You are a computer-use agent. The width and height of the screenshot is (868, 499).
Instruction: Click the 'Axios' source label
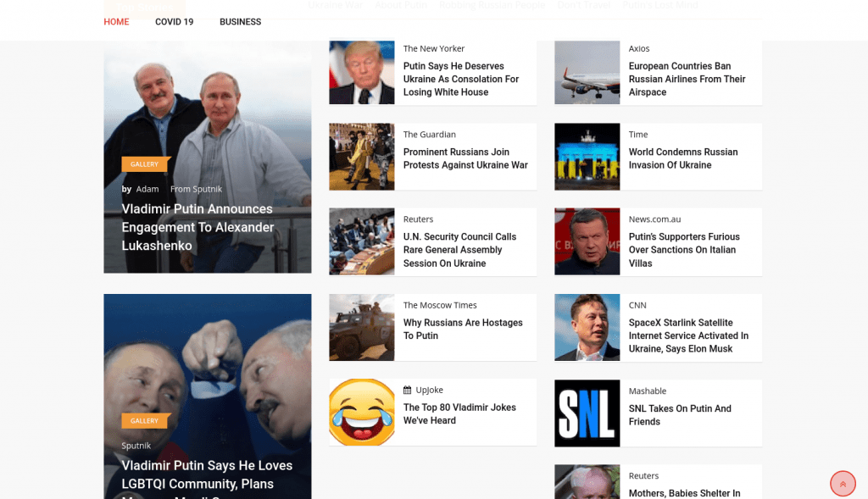pos(639,48)
